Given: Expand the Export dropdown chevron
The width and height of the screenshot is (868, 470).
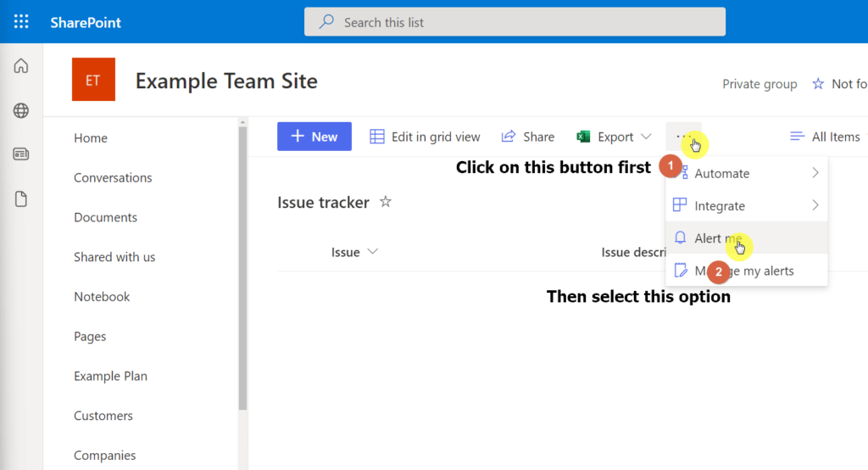Looking at the screenshot, I should tap(646, 137).
